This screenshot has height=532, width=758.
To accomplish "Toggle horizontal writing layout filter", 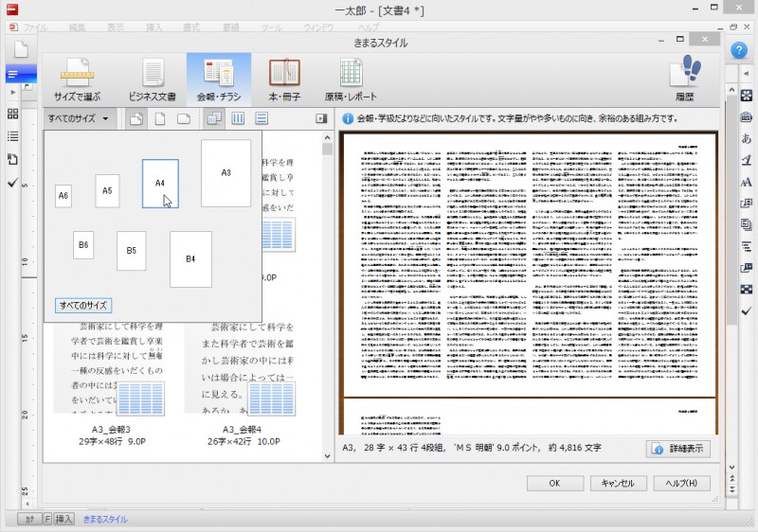I will [262, 118].
